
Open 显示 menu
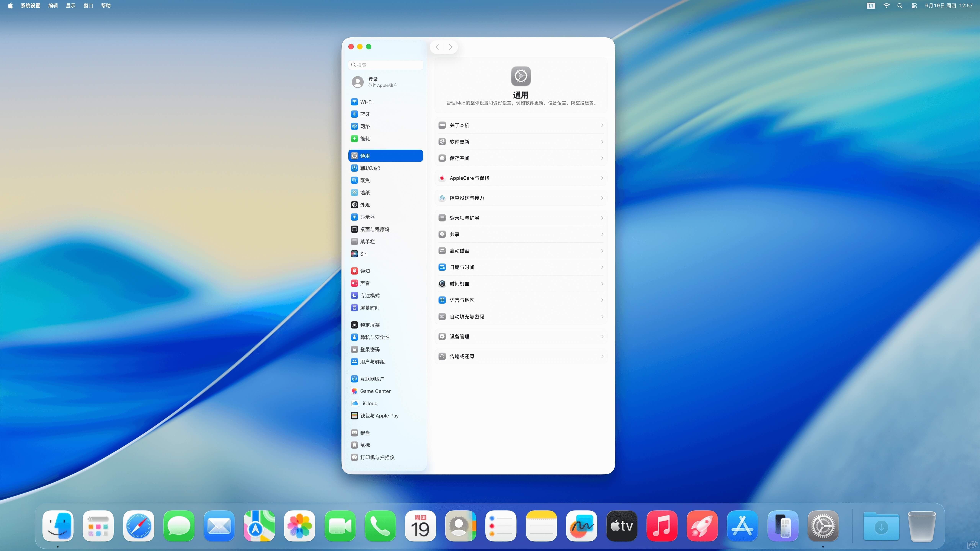pyautogui.click(x=71, y=5)
